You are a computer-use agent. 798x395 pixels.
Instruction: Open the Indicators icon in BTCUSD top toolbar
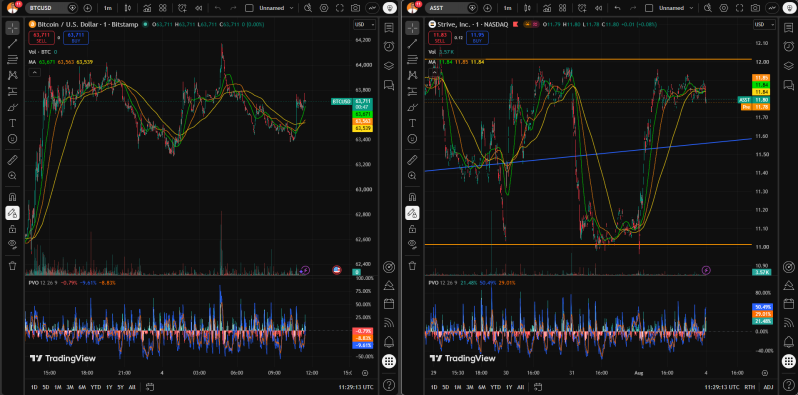147,8
